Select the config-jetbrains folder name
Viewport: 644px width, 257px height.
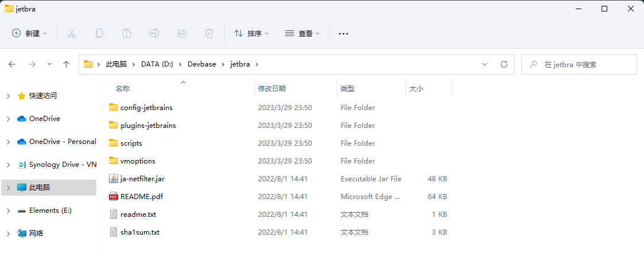tap(147, 108)
